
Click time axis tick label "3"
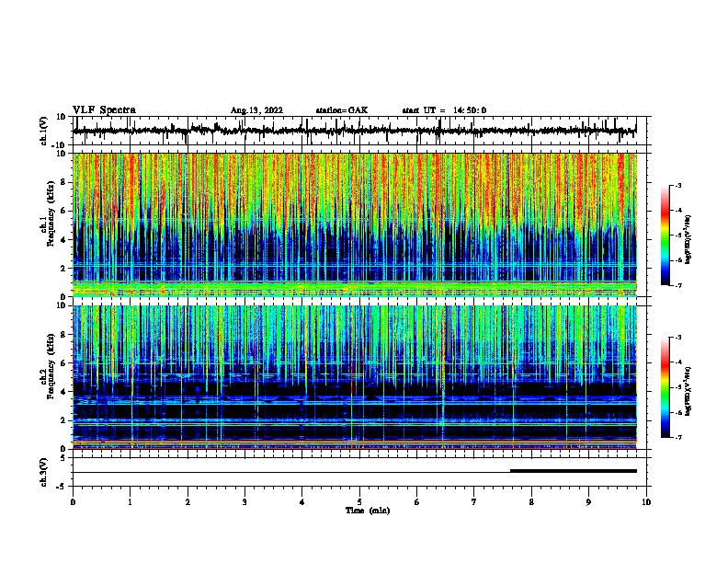[245, 502]
